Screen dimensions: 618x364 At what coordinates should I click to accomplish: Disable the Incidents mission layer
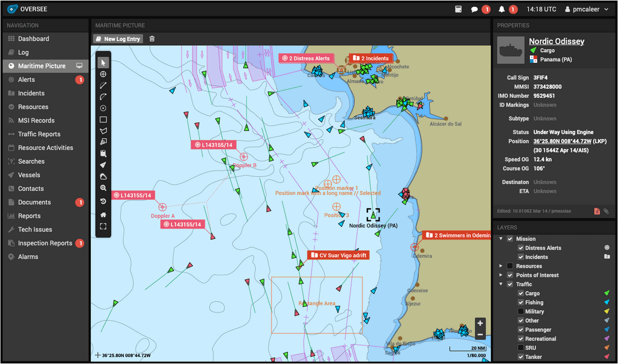tap(520, 257)
